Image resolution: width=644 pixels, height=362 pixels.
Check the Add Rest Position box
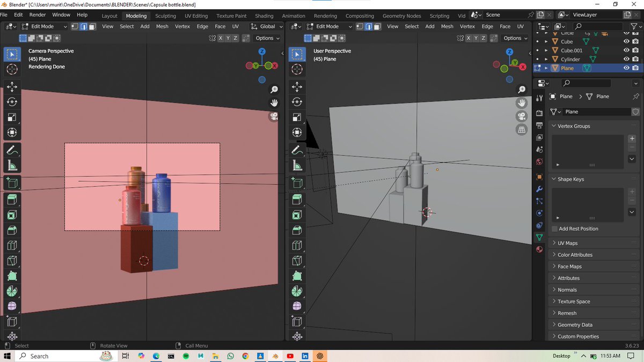click(555, 228)
